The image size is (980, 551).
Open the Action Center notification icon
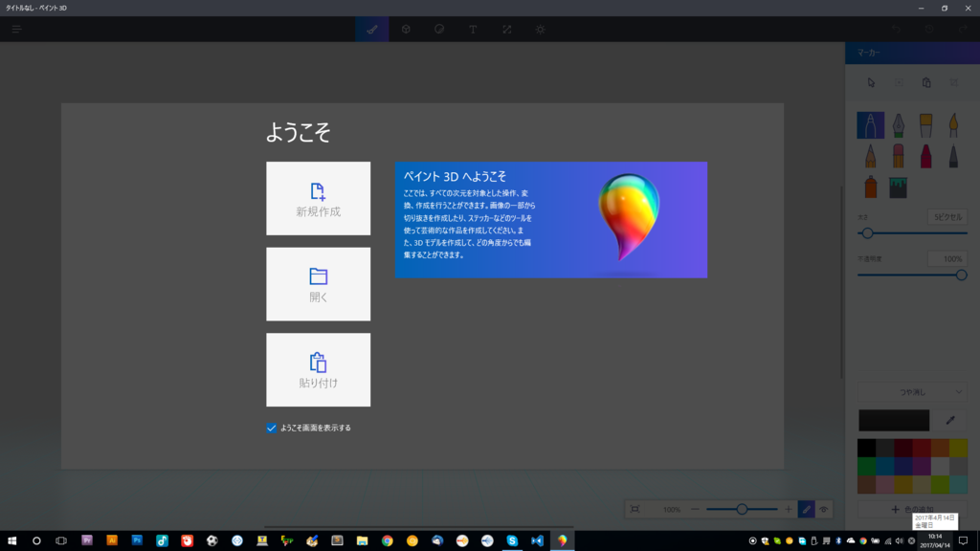point(963,540)
